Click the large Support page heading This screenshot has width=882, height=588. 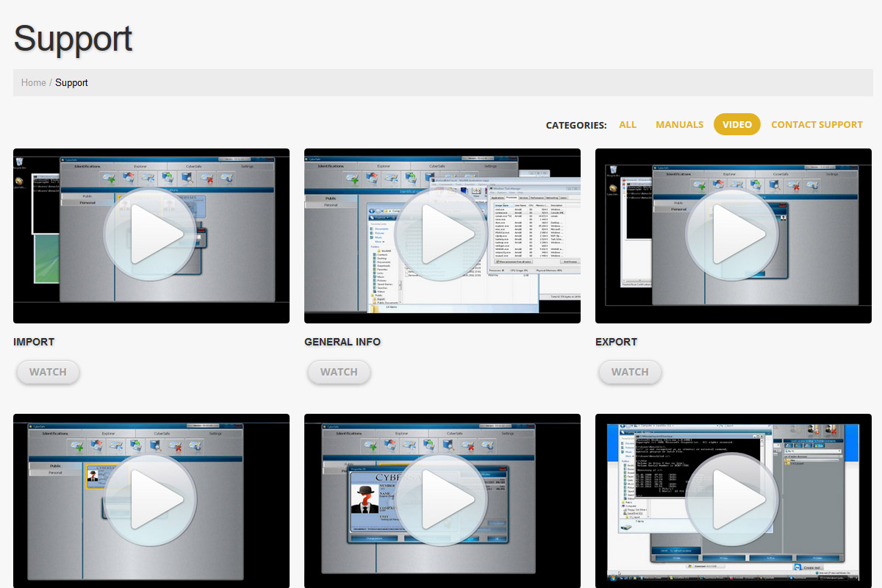click(x=73, y=39)
